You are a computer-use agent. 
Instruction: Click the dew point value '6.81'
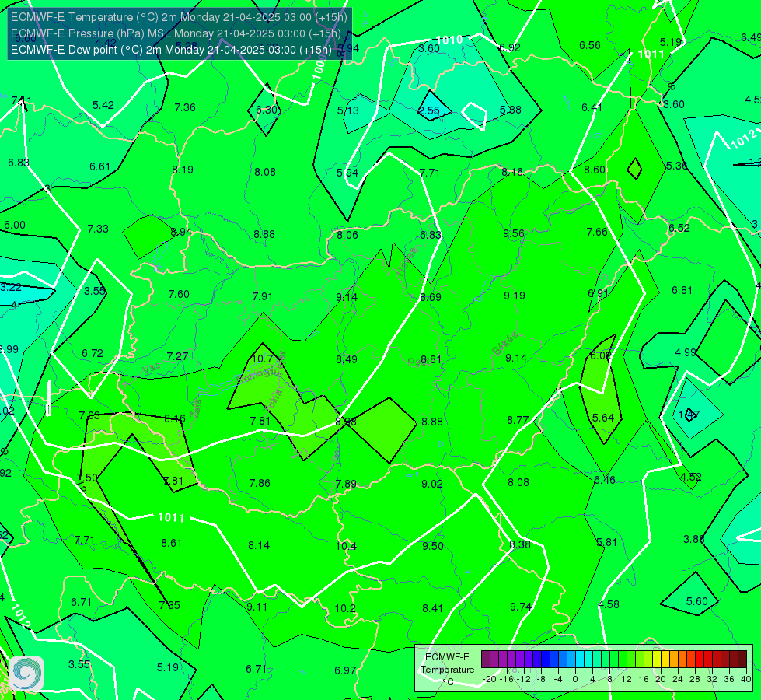pos(682,290)
